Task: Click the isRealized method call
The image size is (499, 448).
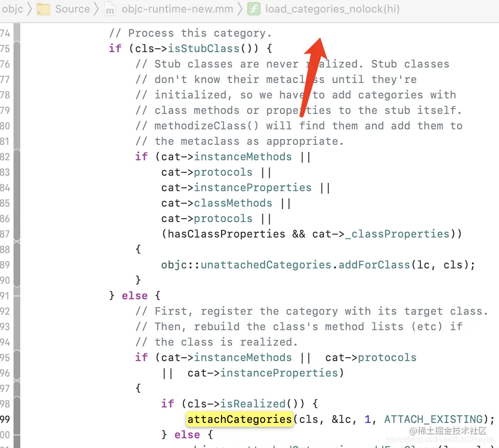Action: (253, 404)
